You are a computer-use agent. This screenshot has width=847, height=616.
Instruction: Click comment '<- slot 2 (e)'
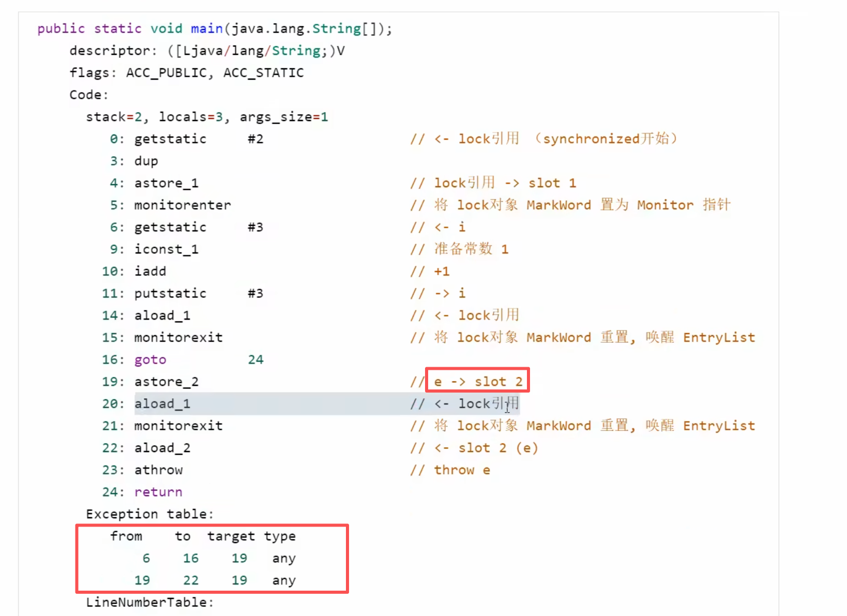[486, 448]
